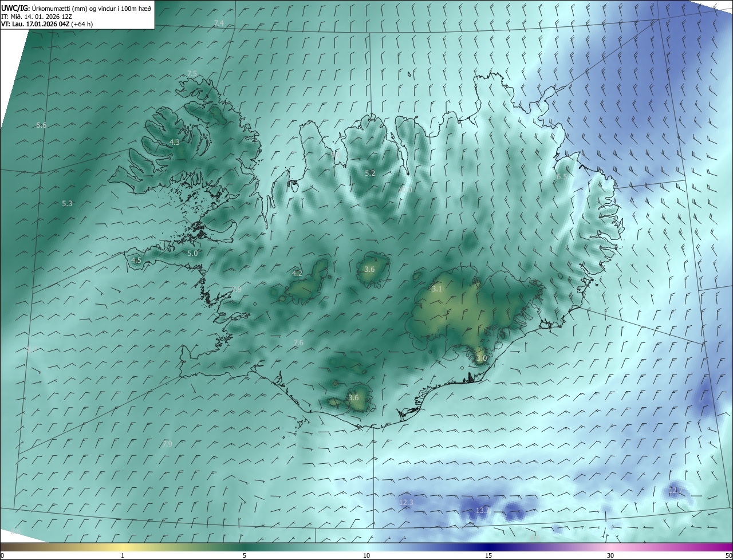Click the value label '4.3' over the Westfjords

tap(175, 142)
